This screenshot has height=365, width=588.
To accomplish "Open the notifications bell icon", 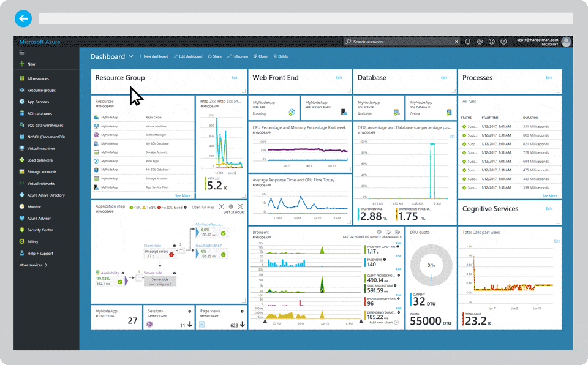I will [467, 41].
